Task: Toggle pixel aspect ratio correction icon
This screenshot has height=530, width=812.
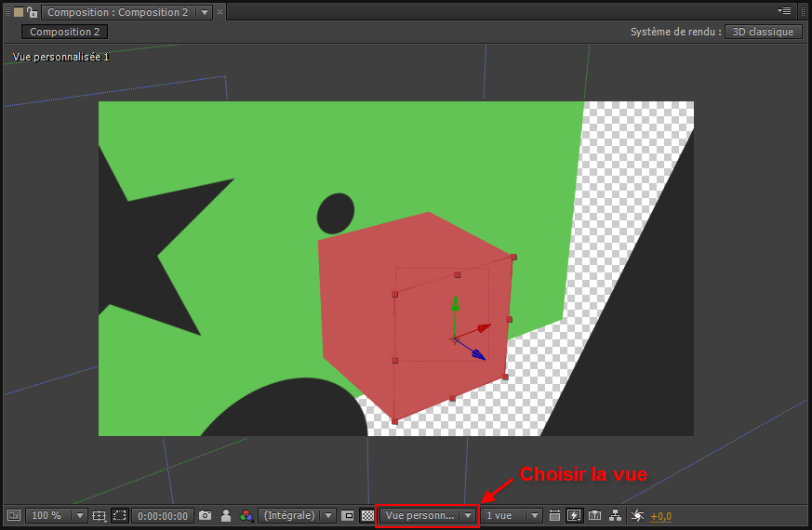Action: (x=554, y=515)
